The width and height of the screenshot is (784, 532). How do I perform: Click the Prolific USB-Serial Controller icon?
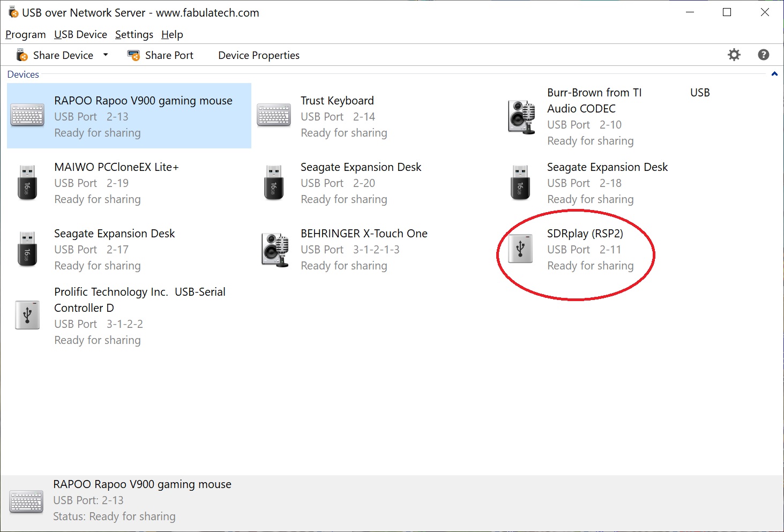coord(27,315)
